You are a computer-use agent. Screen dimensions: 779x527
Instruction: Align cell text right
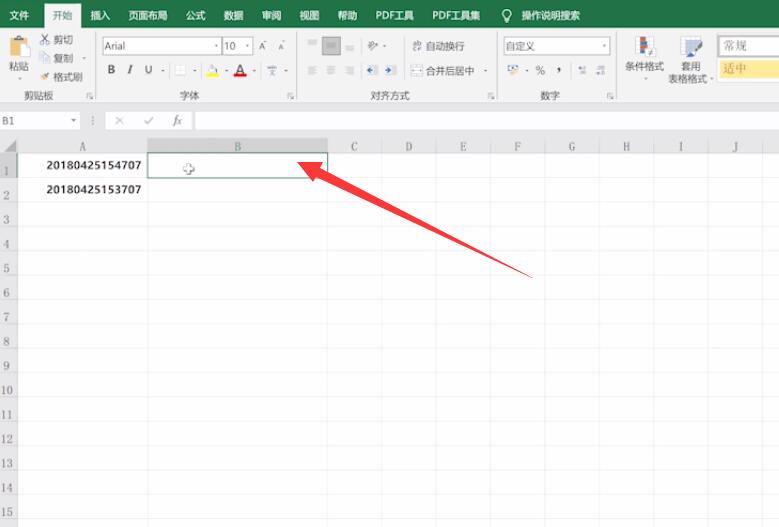pos(350,71)
